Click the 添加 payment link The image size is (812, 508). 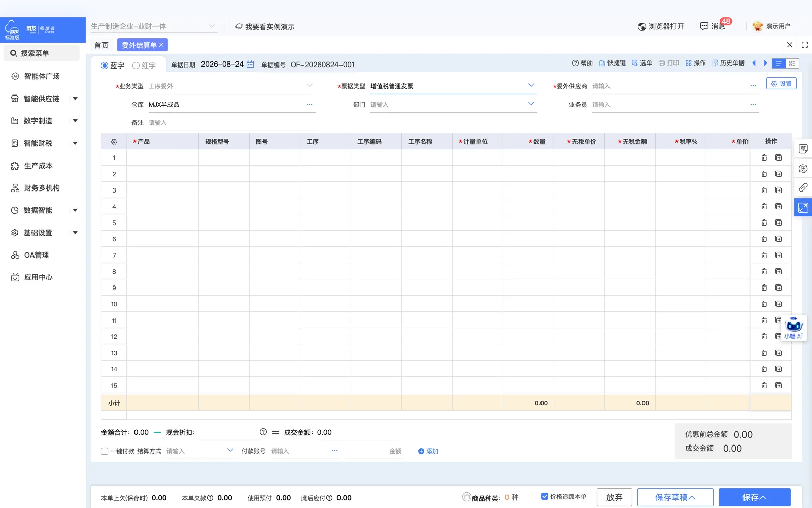pyautogui.click(x=428, y=451)
